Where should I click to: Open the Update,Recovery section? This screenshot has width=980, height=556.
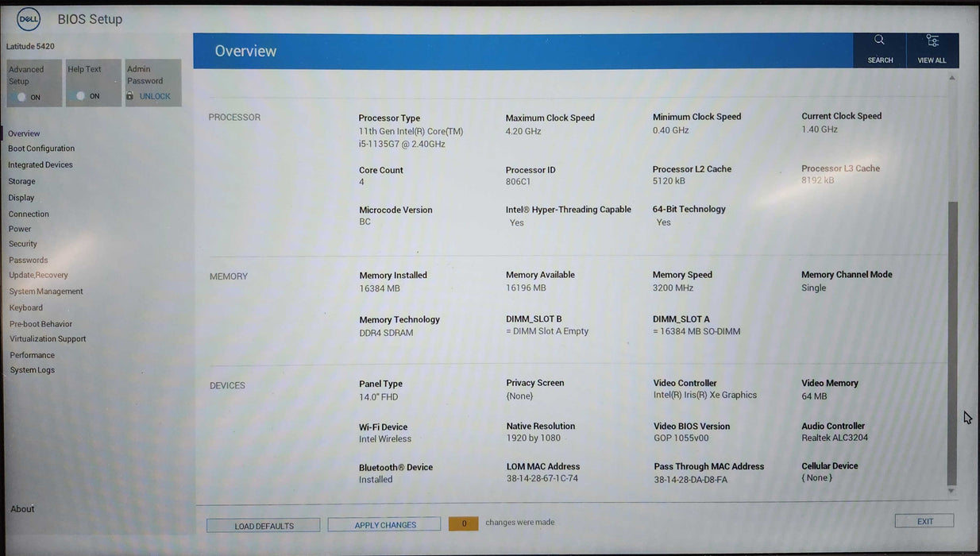(38, 275)
